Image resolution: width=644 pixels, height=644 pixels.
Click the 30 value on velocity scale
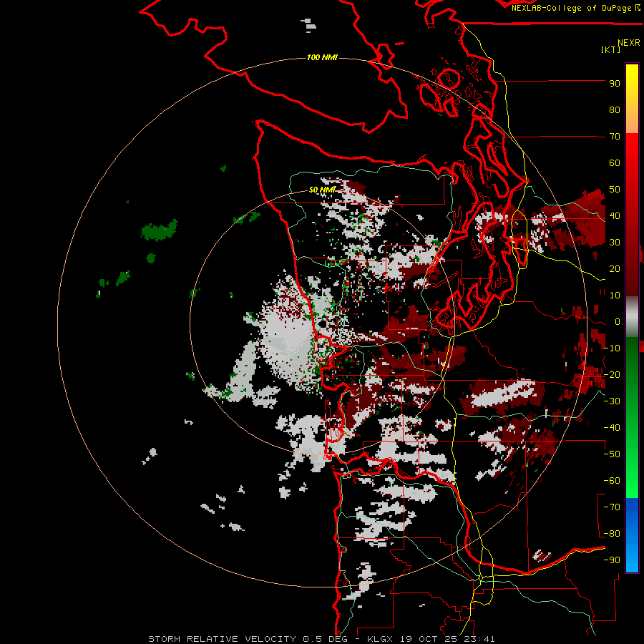615,243
